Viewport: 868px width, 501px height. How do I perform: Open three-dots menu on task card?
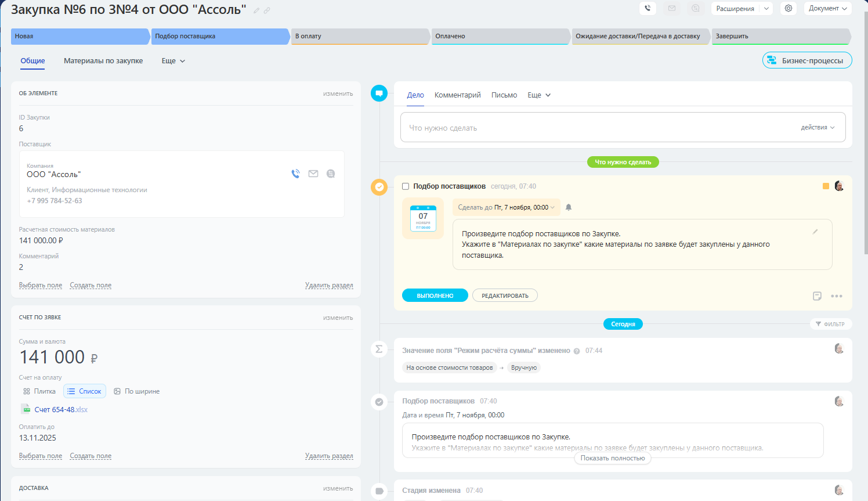pos(836,296)
